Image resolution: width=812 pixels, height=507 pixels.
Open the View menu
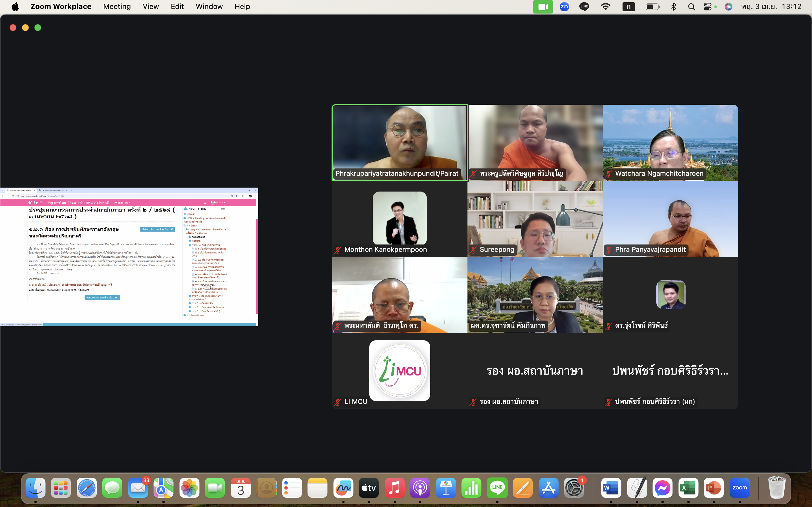point(150,7)
